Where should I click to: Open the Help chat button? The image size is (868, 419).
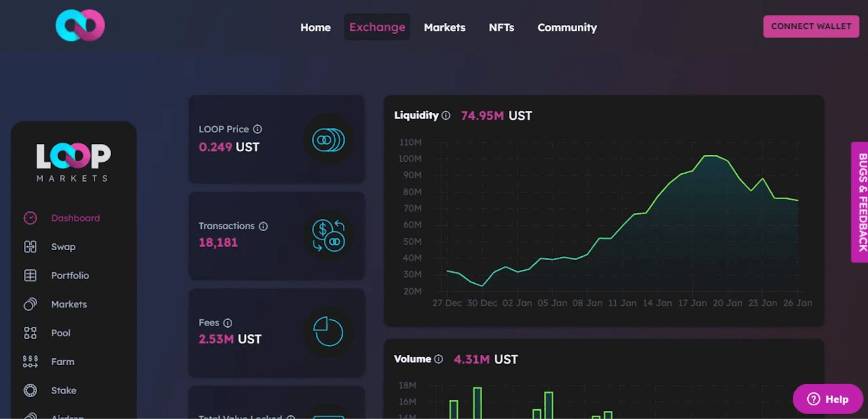(828, 399)
